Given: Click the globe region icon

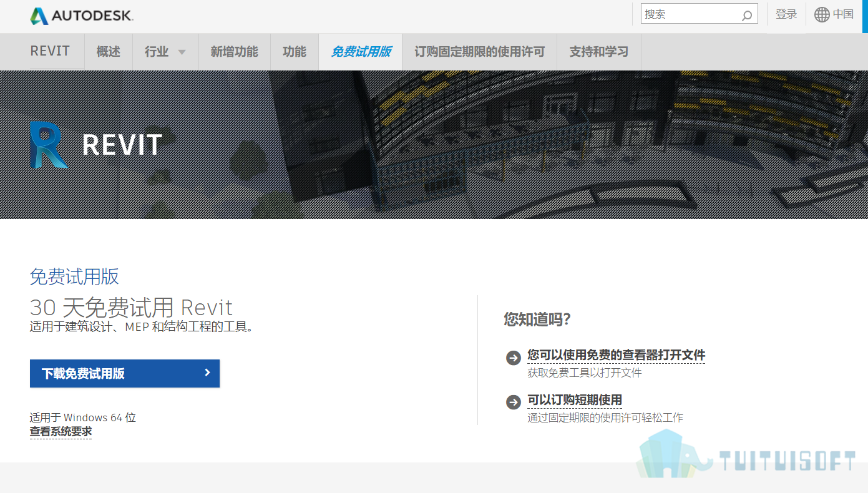Looking at the screenshot, I should pyautogui.click(x=822, y=14).
